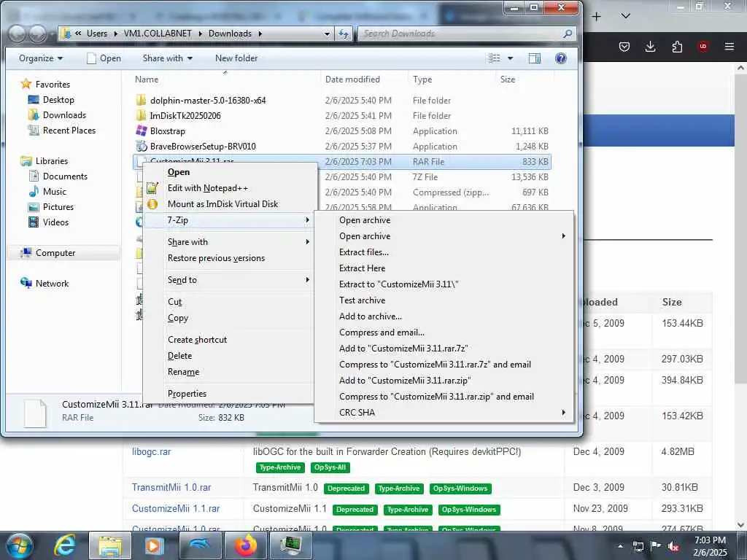This screenshot has width=747, height=560.
Task: Expand second Open archive submenu arrow
Action: [564, 236]
